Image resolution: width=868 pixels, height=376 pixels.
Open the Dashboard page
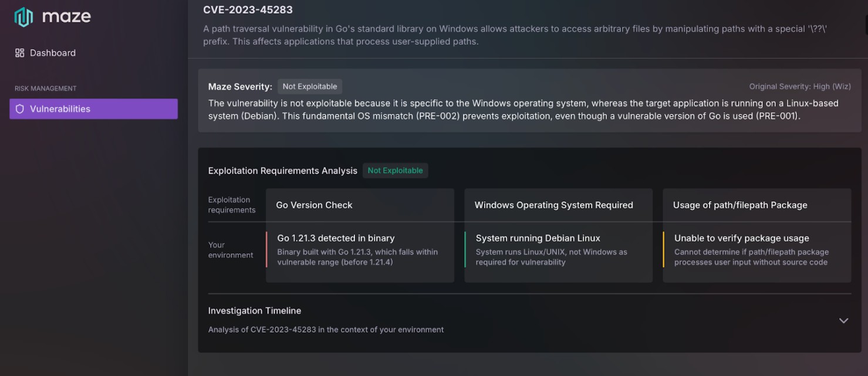point(52,53)
